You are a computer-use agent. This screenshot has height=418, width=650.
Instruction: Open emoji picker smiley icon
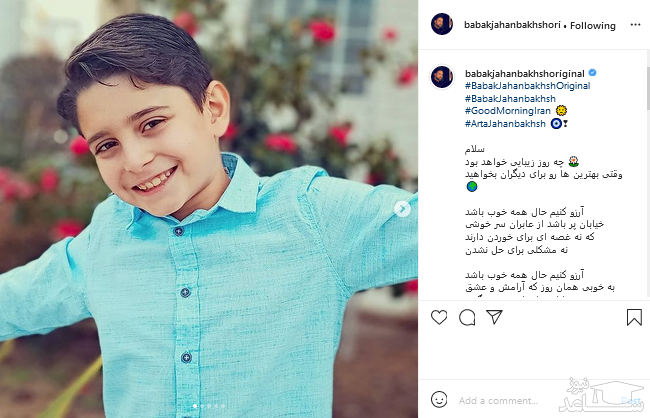click(x=439, y=399)
